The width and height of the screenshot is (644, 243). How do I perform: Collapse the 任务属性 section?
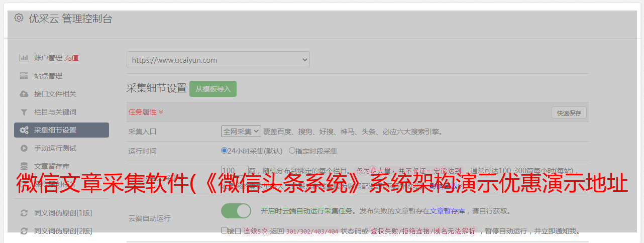click(x=146, y=112)
